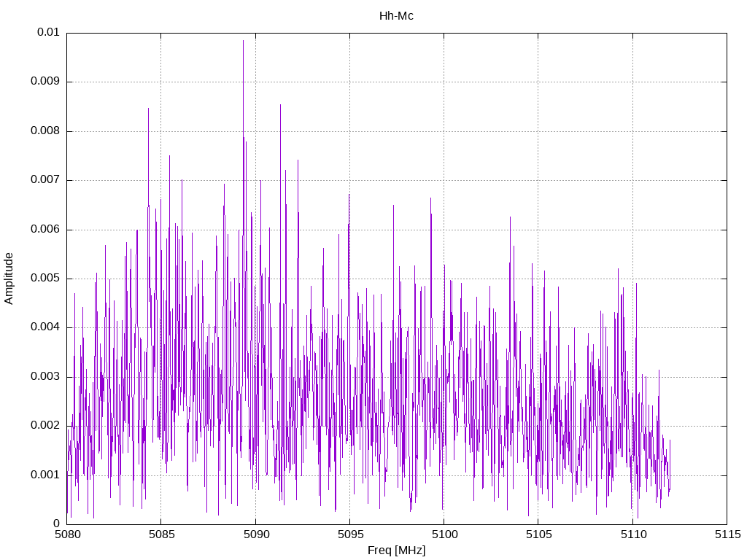Click the y-axis tick label 0.006
This screenshot has height=560, width=747.
[x=45, y=229]
